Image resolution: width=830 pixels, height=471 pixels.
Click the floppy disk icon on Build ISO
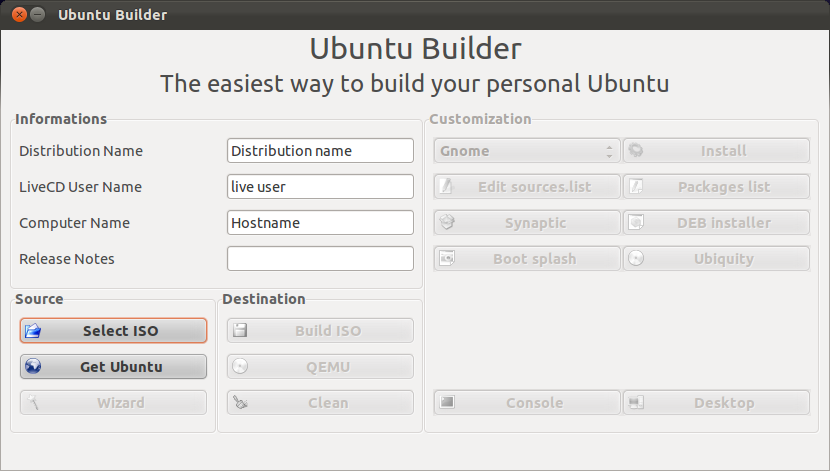coord(240,331)
